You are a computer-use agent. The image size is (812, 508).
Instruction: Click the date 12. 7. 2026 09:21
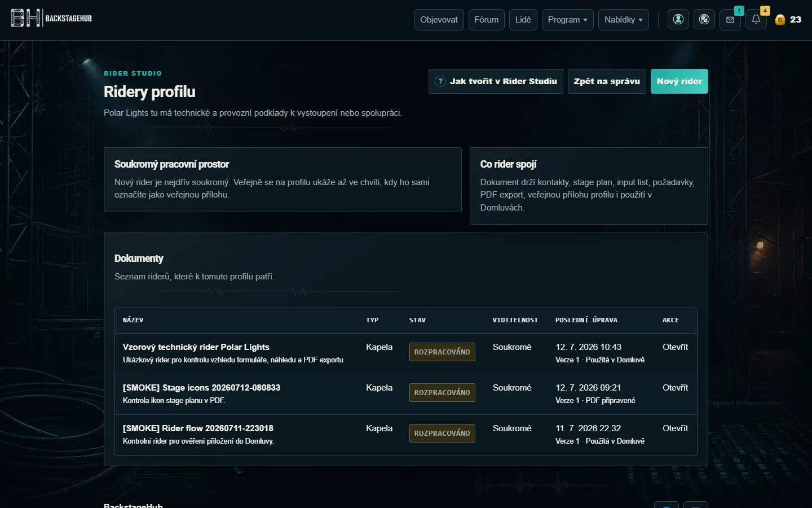[588, 388]
